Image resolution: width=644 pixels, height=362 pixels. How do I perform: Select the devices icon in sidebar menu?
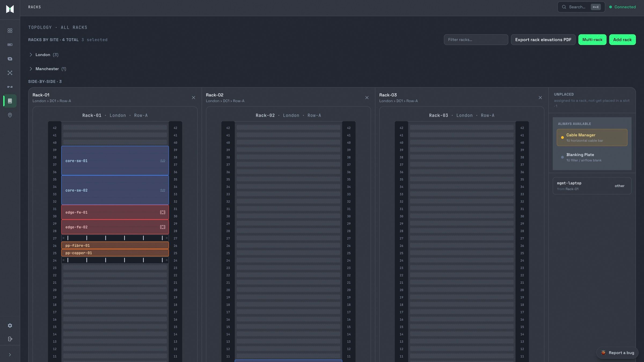[x=10, y=45]
